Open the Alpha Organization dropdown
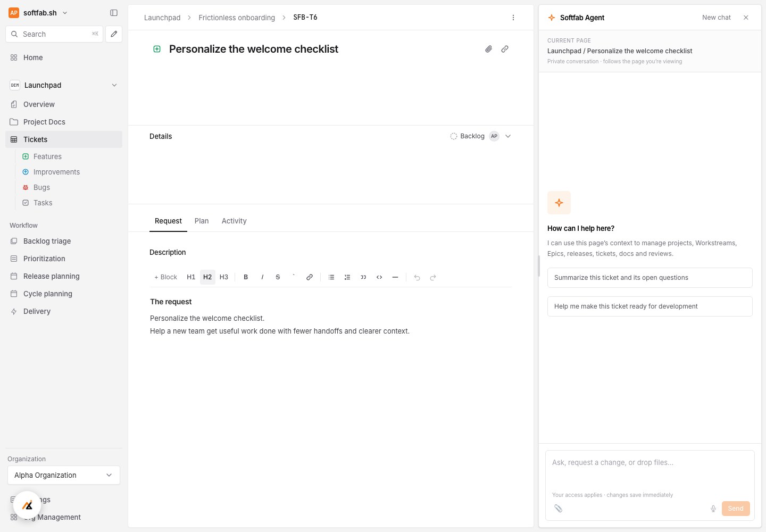The width and height of the screenshot is (766, 532). (x=64, y=475)
